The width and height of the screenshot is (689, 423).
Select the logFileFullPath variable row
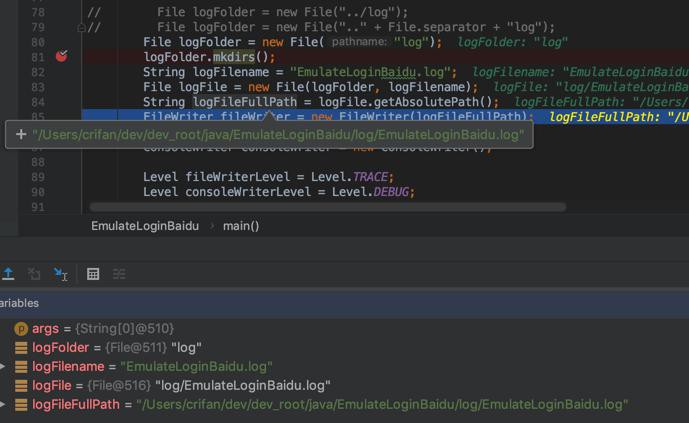click(344, 404)
